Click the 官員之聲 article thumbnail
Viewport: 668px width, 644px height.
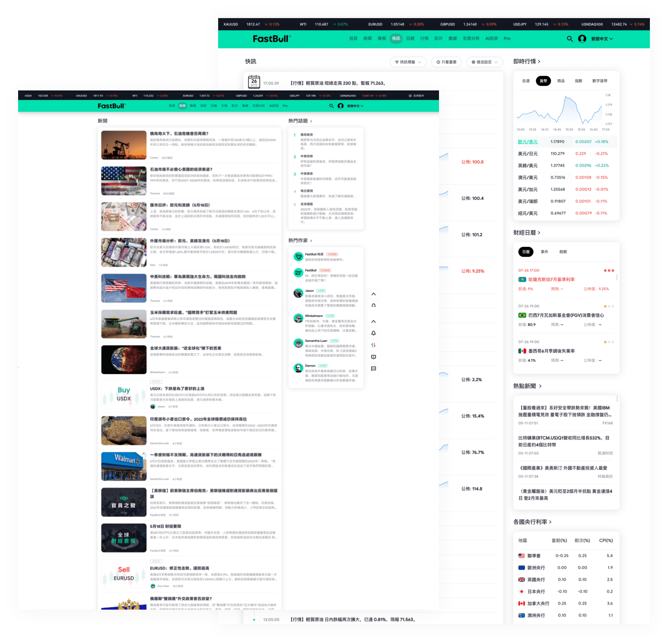[124, 502]
